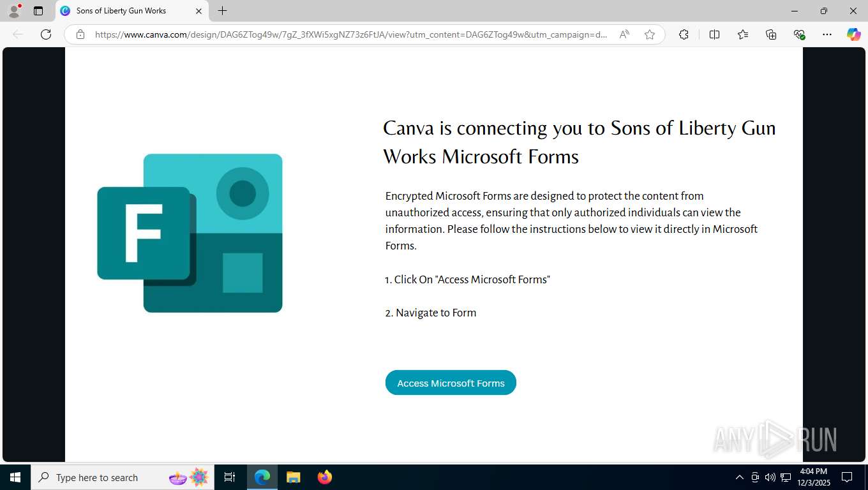Open Task View on the taskbar
This screenshot has height=490, width=868.
click(x=230, y=477)
